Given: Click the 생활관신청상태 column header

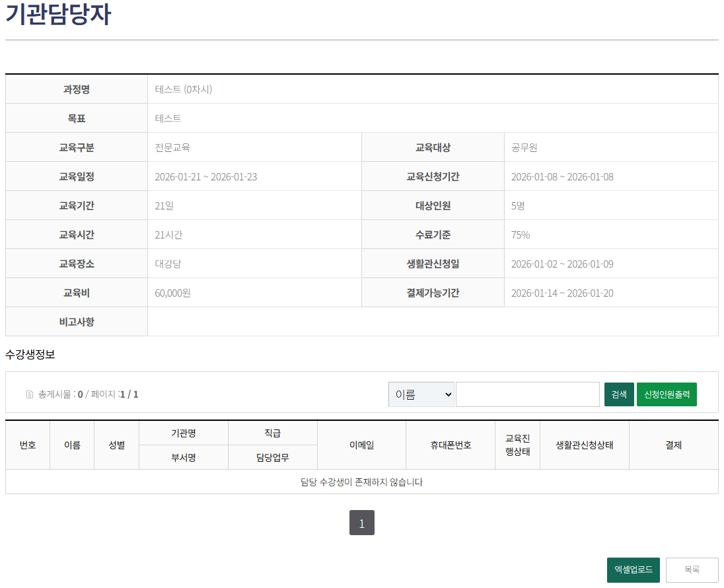Looking at the screenshot, I should point(584,445).
